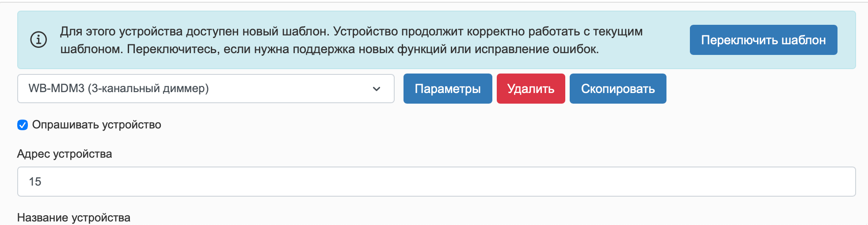868x225 pixels.
Task: Expand the chevron arrow of device selector
Action: [x=377, y=89]
